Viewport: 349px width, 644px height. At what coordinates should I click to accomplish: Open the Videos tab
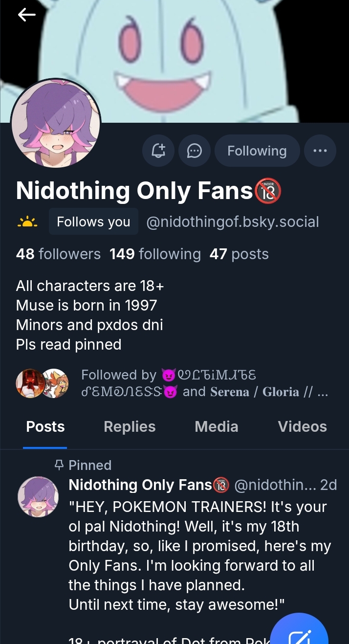click(x=302, y=426)
